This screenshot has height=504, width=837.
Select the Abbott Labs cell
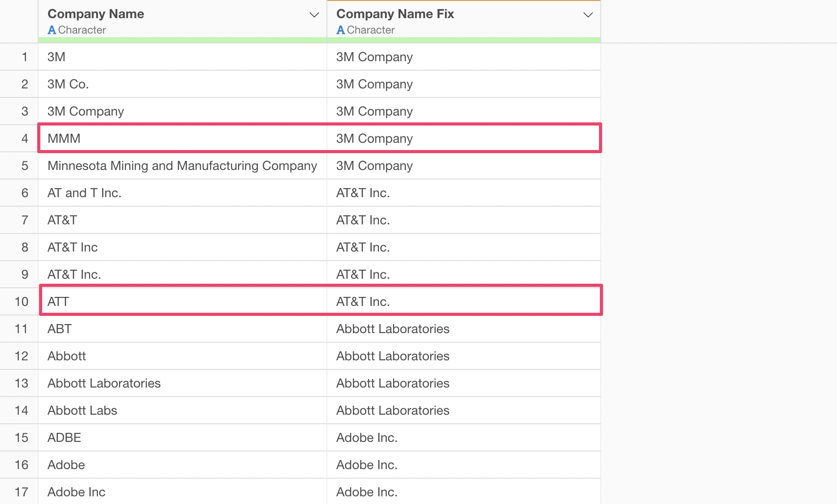82,410
